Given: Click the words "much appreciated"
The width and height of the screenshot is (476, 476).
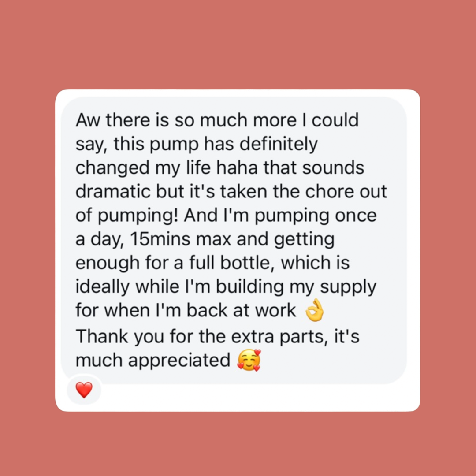Looking at the screenshot, I should point(152,361).
